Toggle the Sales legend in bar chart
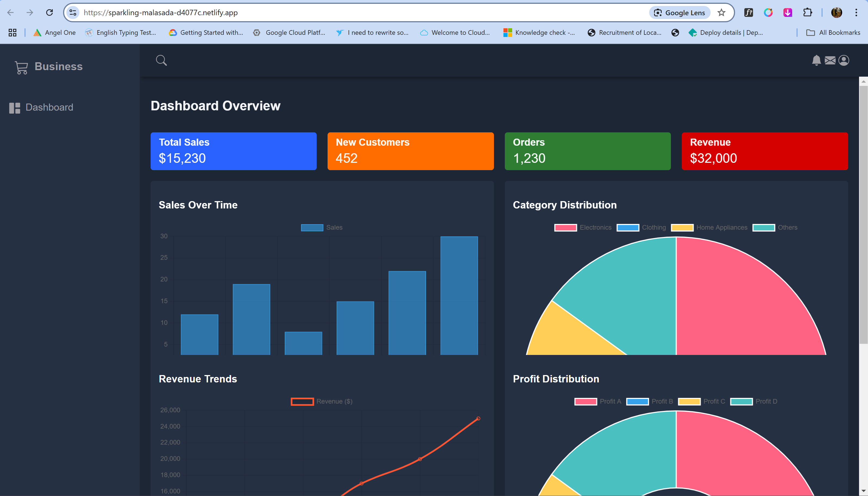This screenshot has width=868, height=496. tap(322, 227)
